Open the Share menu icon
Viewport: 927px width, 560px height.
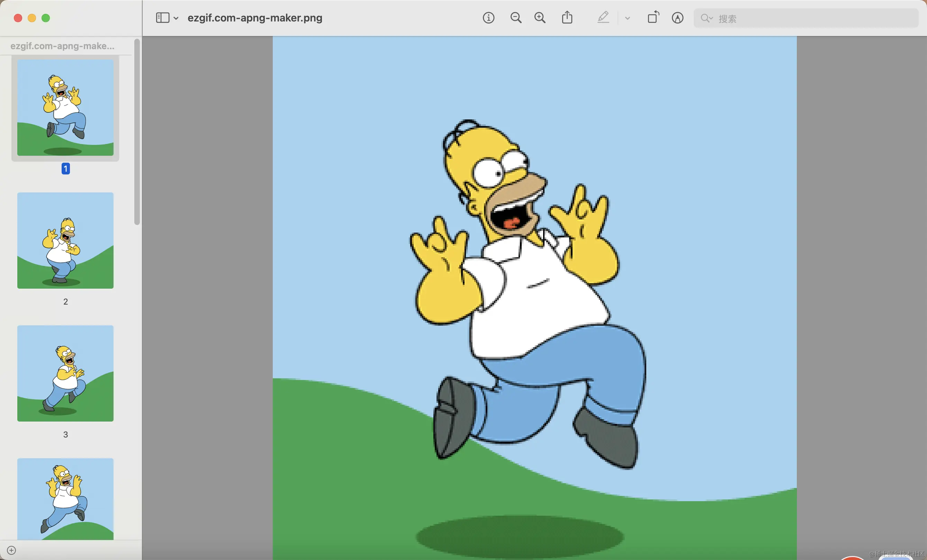[x=567, y=18]
